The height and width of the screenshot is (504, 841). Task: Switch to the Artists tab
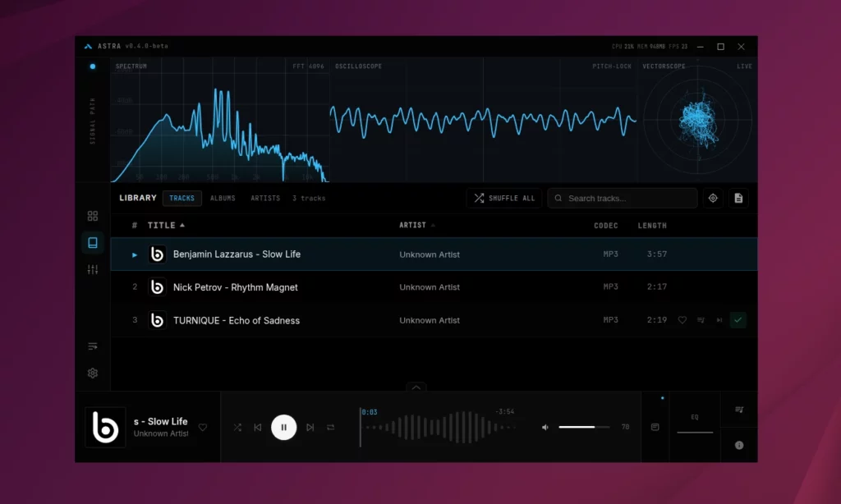265,198
